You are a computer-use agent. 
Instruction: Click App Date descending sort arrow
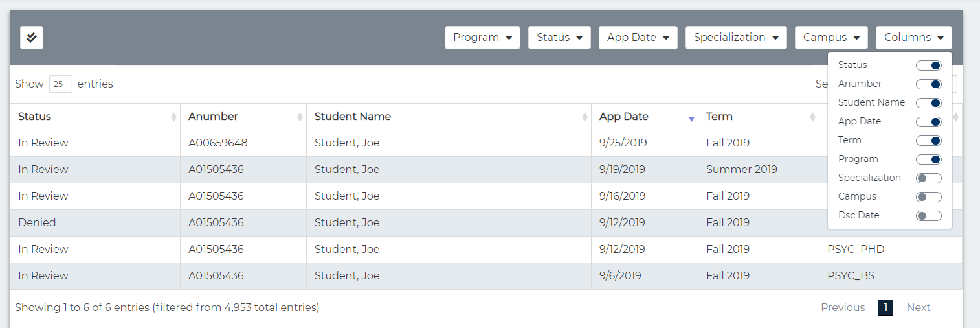click(691, 119)
